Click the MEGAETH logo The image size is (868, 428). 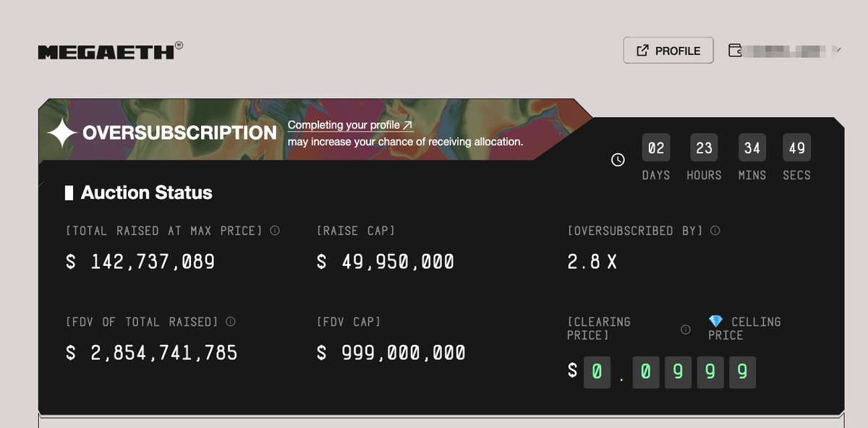(109, 51)
